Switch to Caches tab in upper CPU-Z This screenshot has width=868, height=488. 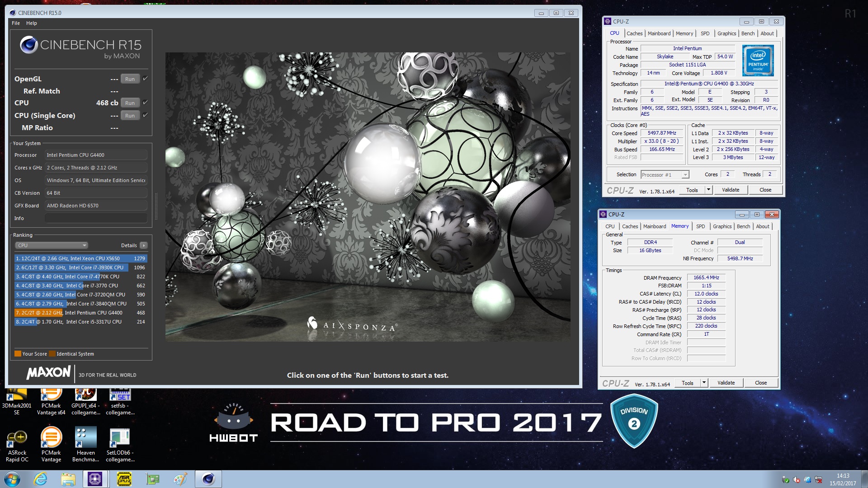(634, 33)
